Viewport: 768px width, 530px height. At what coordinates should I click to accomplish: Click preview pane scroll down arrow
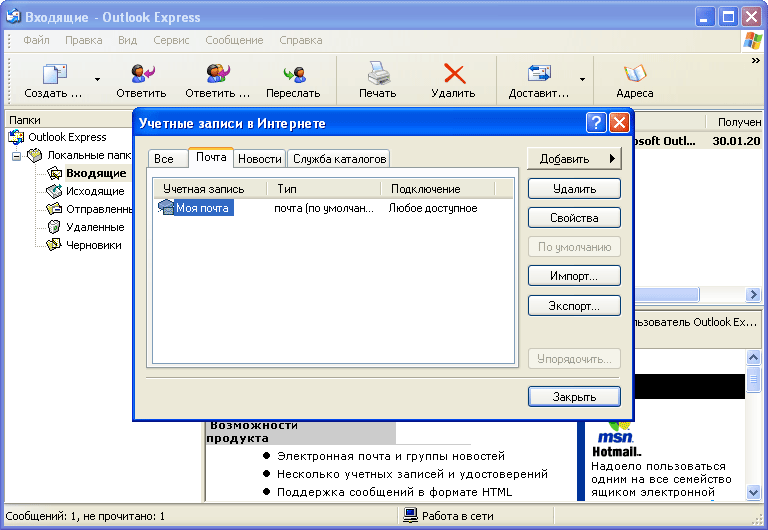[753, 492]
